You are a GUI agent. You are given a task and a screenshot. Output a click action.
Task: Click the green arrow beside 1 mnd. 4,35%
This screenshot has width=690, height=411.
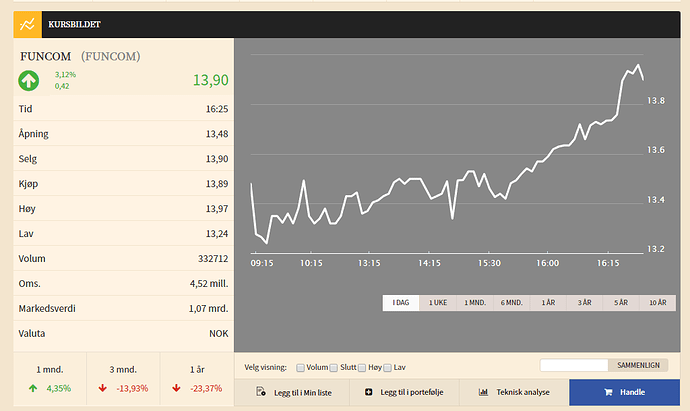(33, 388)
